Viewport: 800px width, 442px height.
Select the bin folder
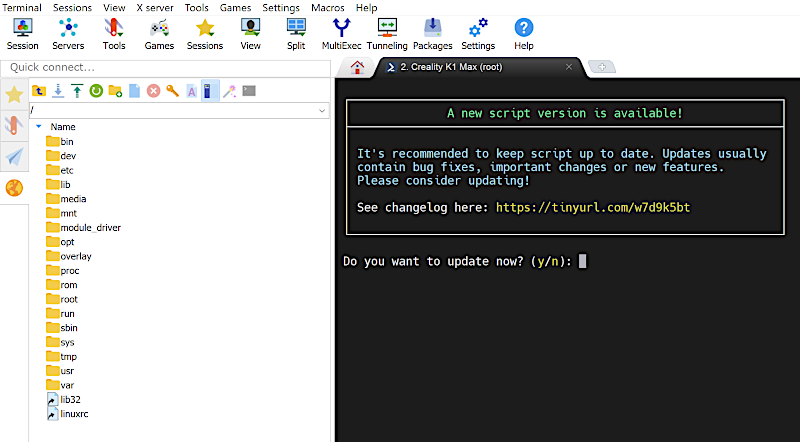point(60,141)
